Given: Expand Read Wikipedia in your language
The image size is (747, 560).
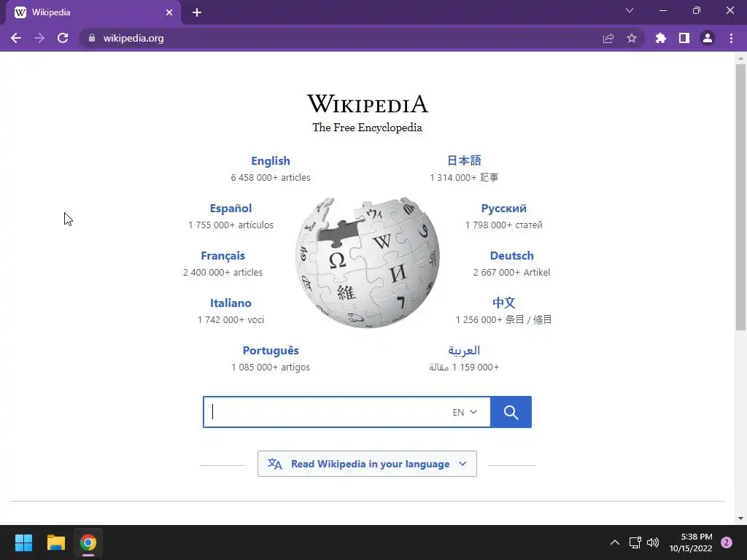Looking at the screenshot, I should (x=367, y=464).
